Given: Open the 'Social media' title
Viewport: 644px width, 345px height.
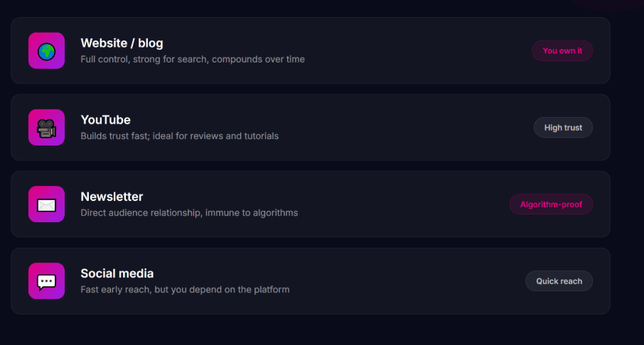Looking at the screenshot, I should (117, 273).
